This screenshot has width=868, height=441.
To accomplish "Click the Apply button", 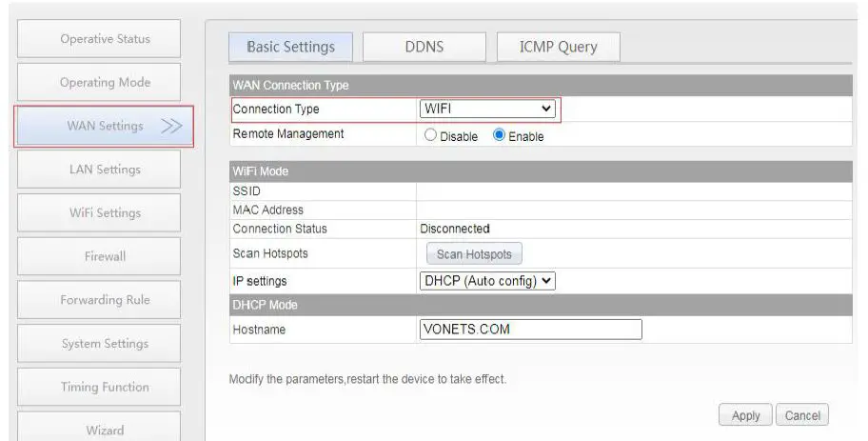I will (745, 415).
